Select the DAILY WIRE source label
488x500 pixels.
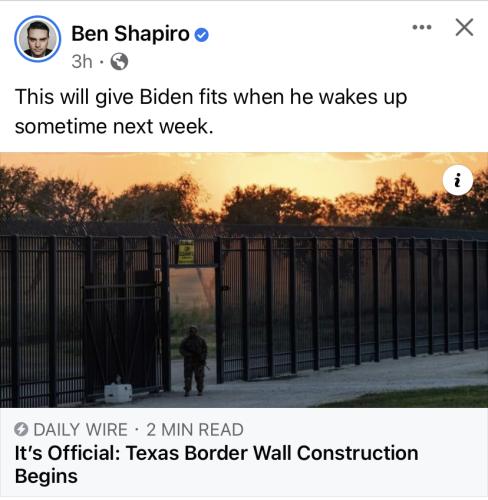point(81,429)
